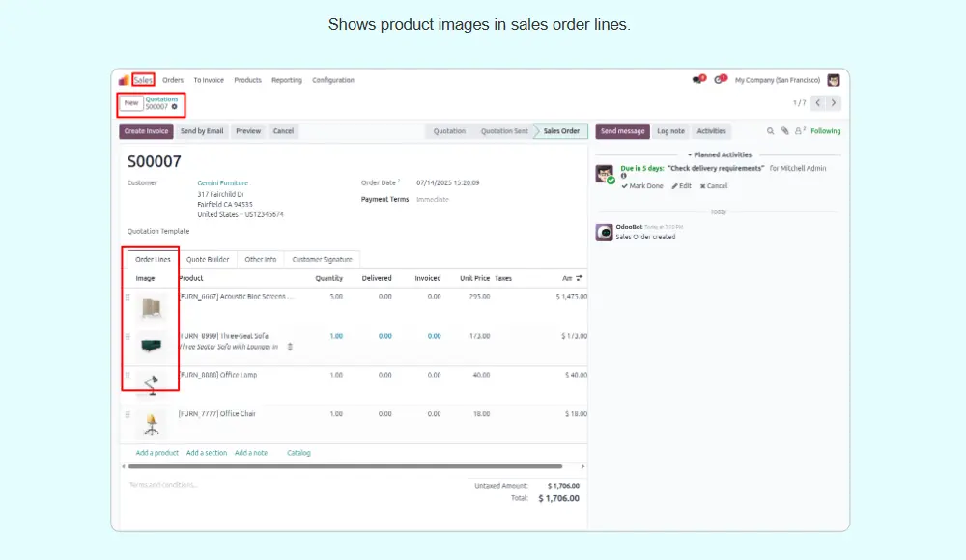Show followers list icon
The height and width of the screenshot is (560, 966).
pos(798,131)
